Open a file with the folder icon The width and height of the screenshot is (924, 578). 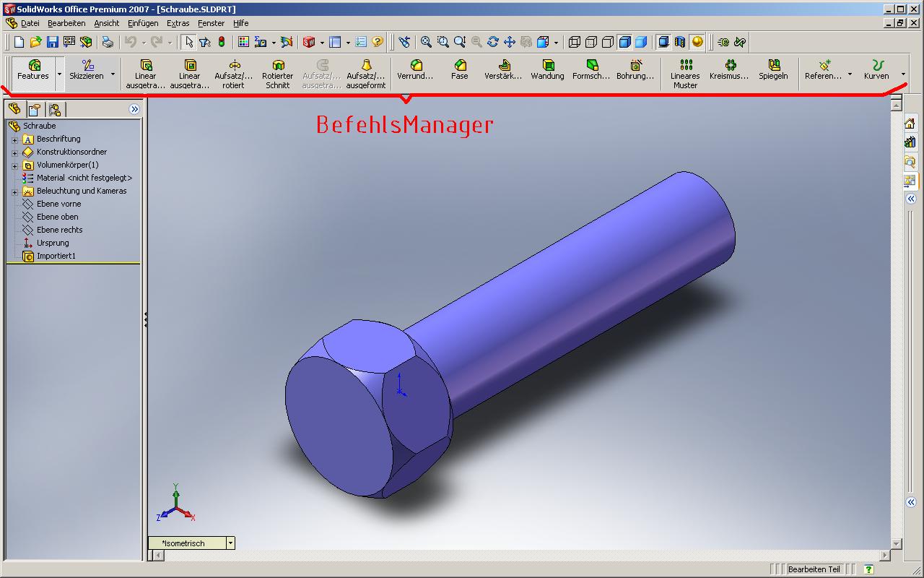pos(35,42)
